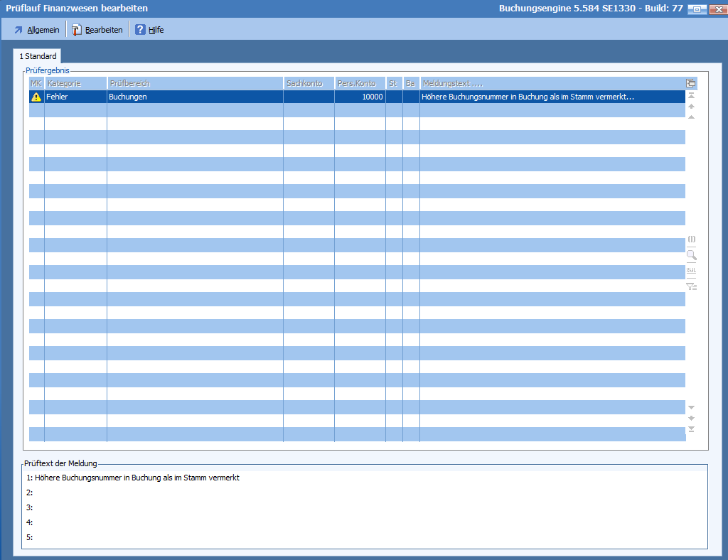The width and height of the screenshot is (728, 560).
Task: Select the Pers.Konto cell showing 10000
Action: coord(360,97)
